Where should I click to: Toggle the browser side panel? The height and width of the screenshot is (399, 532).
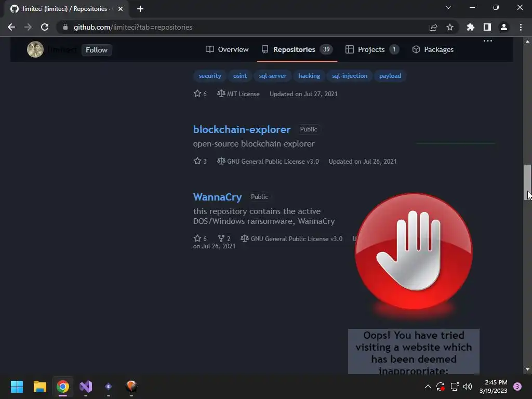(x=487, y=27)
